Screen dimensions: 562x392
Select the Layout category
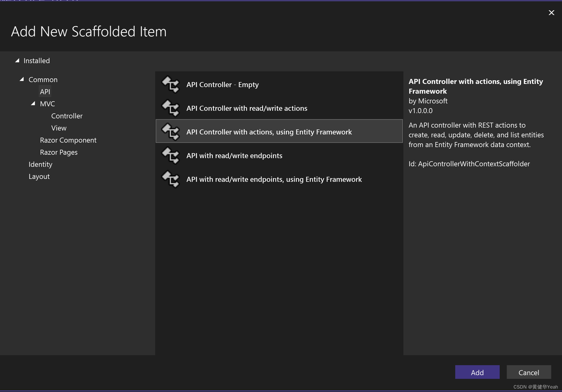pyautogui.click(x=39, y=176)
